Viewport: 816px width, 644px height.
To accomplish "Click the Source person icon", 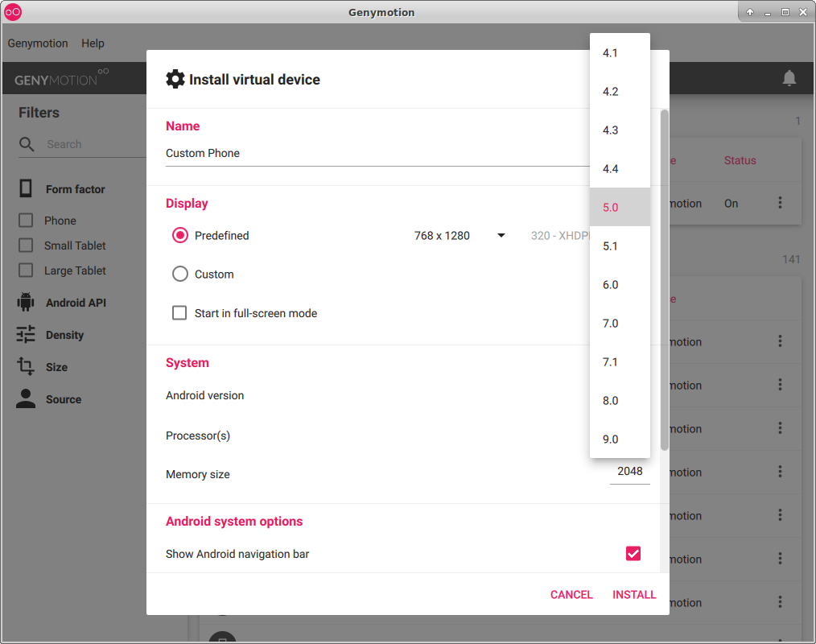I will pos(26,398).
